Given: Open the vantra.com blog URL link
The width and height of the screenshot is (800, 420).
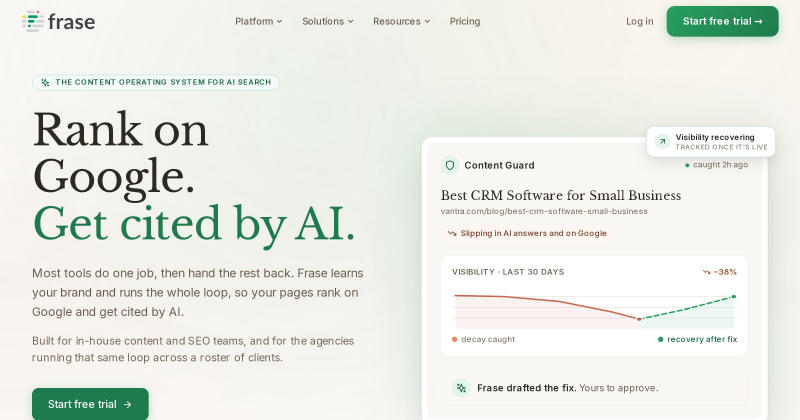Looking at the screenshot, I should 544,211.
